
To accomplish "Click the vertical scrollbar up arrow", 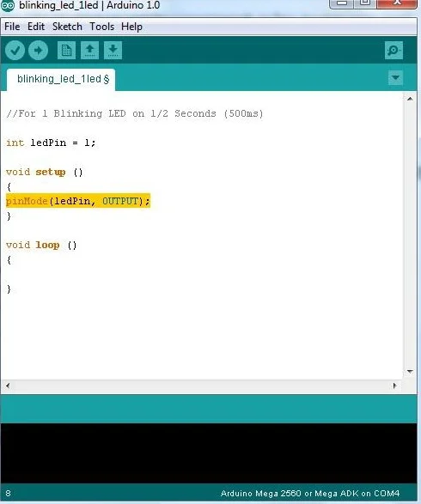I will coord(410,99).
